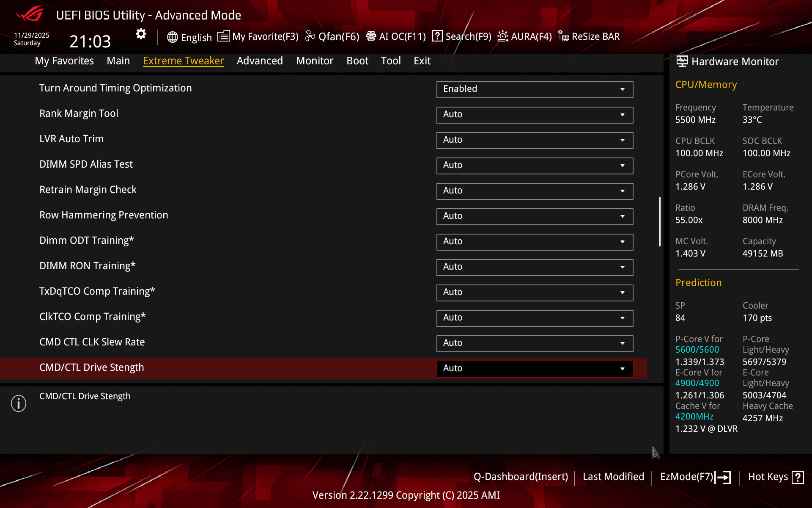Open My Favorite list icon
This screenshot has height=508, width=812.
point(223,36)
